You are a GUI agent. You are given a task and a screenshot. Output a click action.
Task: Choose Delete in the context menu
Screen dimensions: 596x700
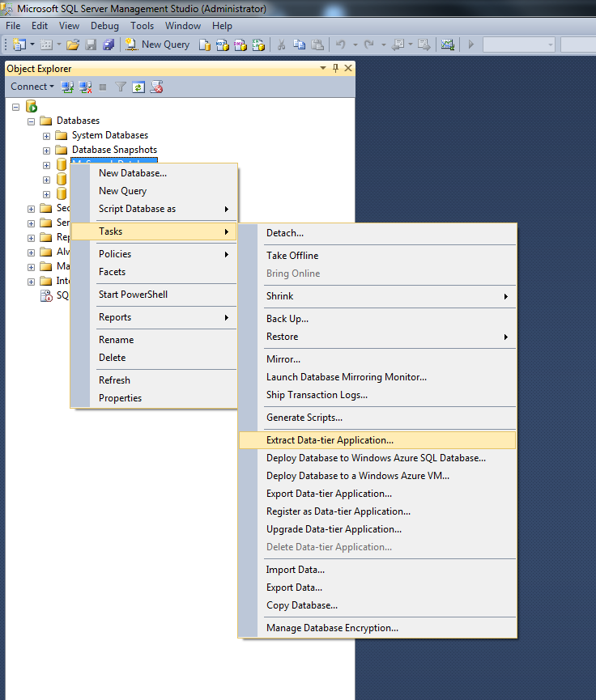pyautogui.click(x=154, y=358)
